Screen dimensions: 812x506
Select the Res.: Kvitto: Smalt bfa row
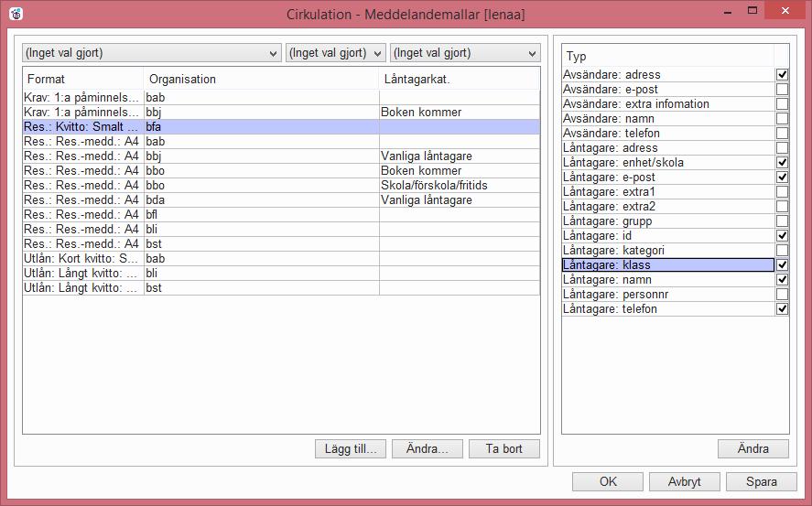pyautogui.click(x=281, y=127)
